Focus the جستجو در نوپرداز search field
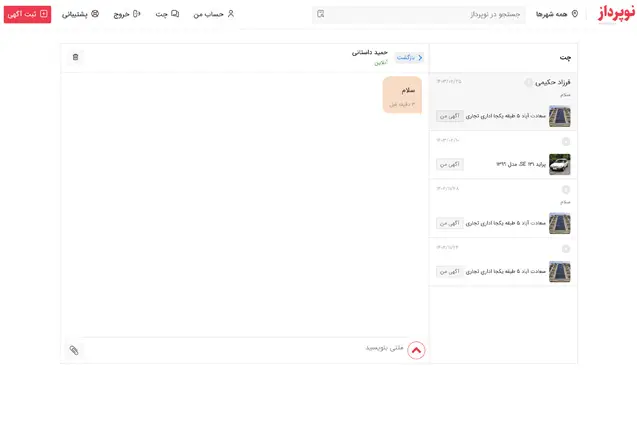This screenshot has height=440, width=637. pos(418,15)
